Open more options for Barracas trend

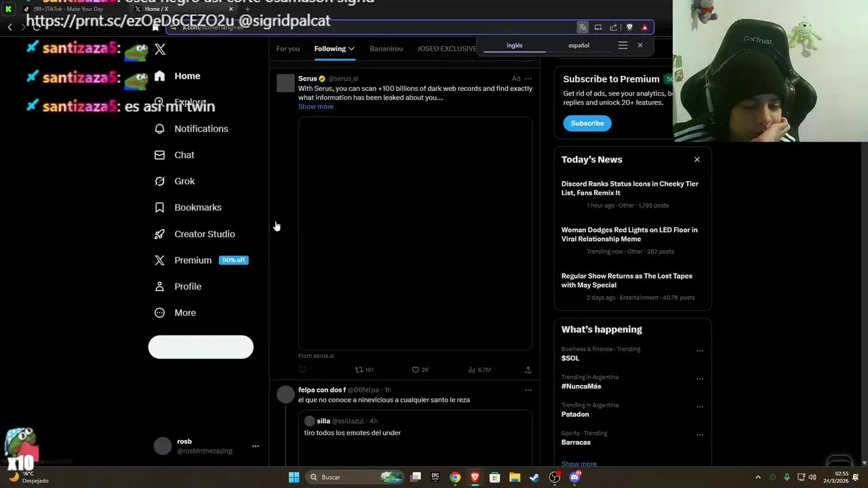click(700, 435)
